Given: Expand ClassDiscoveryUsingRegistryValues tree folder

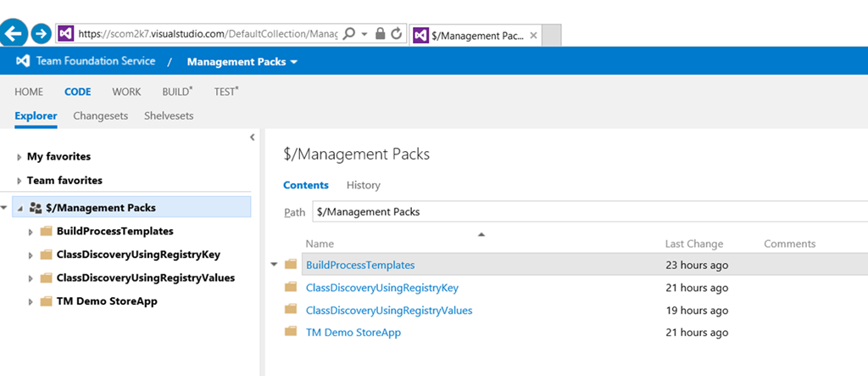Looking at the screenshot, I should 31,279.
